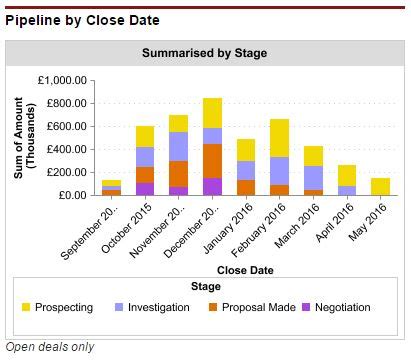Click the orange Proposal Made legend swatch
This screenshot has height=360, width=411.
213,307
